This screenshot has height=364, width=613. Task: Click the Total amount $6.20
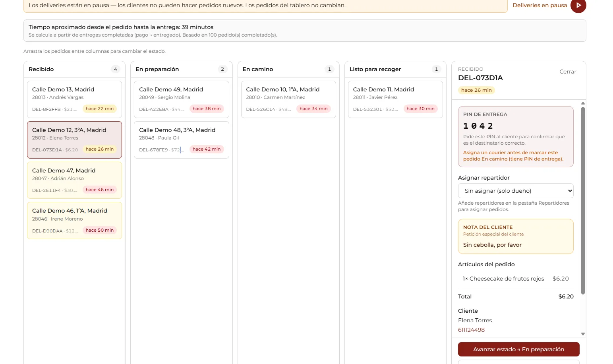coord(566,296)
